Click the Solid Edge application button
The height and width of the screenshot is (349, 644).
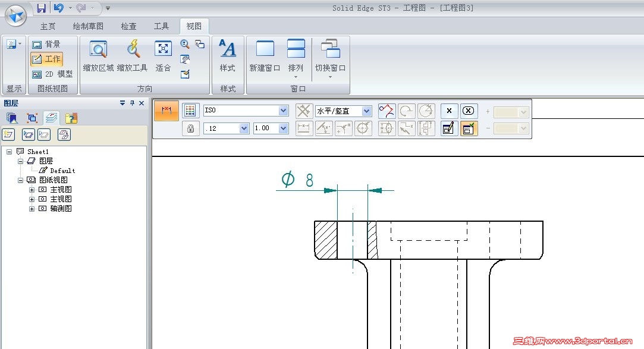click(15, 15)
